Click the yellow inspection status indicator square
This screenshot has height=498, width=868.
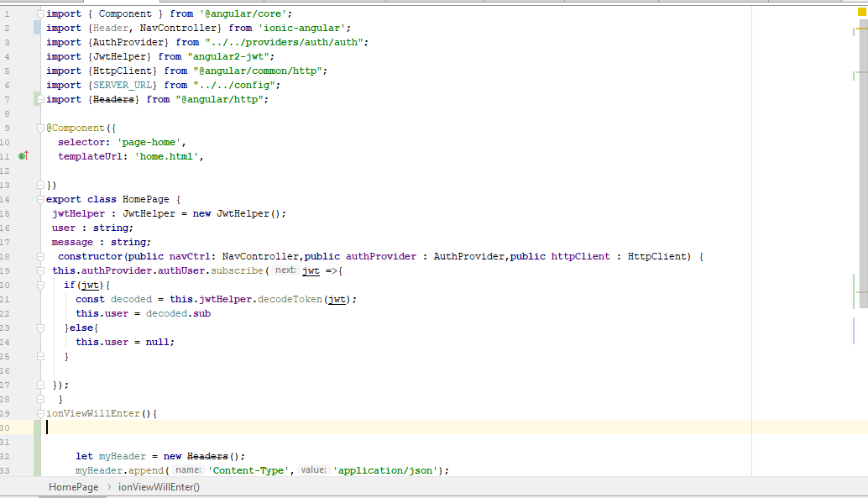[860, 13]
